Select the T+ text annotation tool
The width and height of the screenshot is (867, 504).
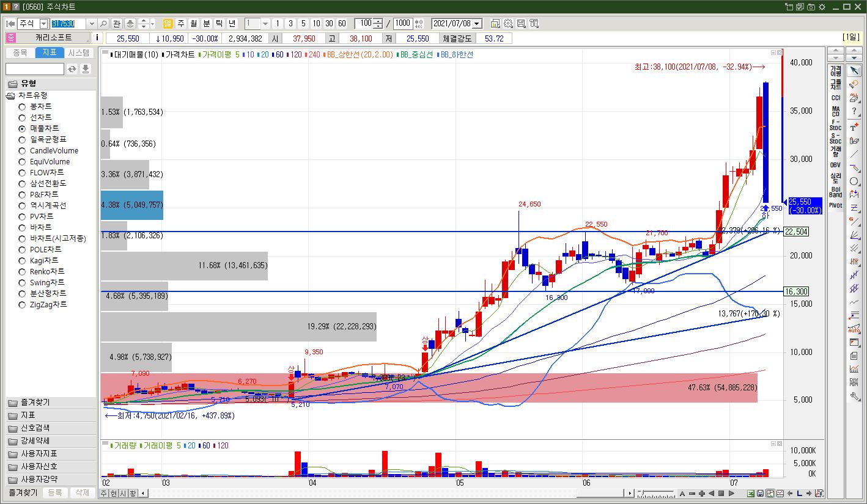[x=854, y=127]
